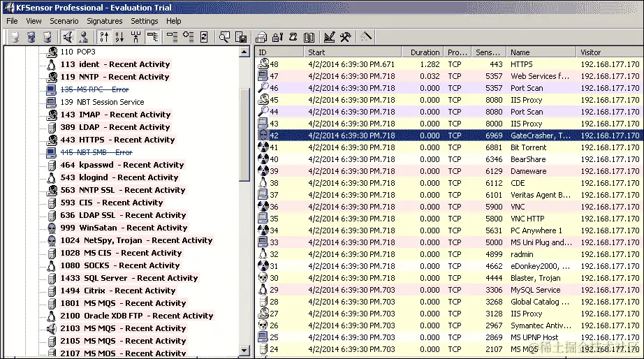Click the drafting triangle and pencil icon
The width and height of the screenshot is (644, 359).
pyautogui.click(x=330, y=37)
